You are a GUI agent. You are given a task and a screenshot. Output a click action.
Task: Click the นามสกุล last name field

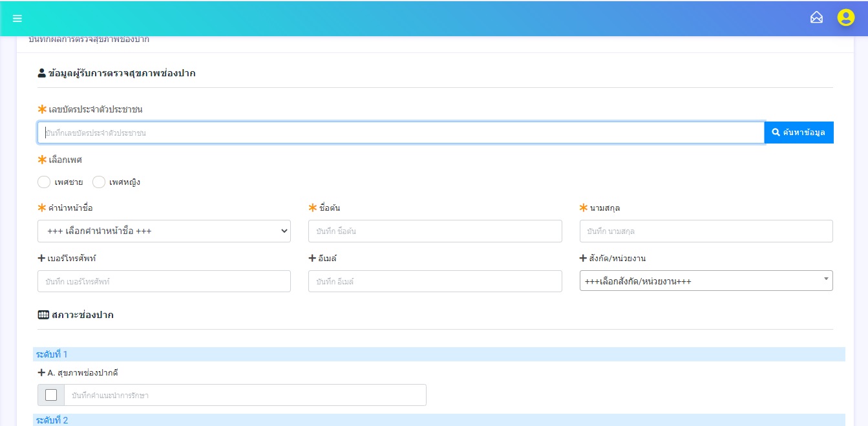coord(706,231)
